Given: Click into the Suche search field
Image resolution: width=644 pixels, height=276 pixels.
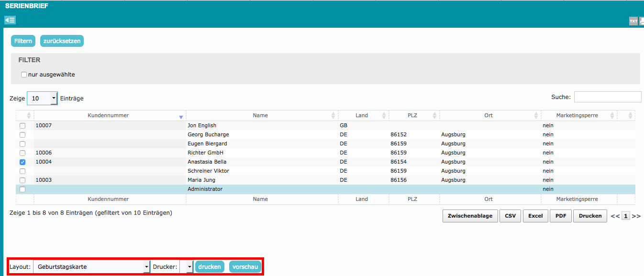Looking at the screenshot, I should (x=607, y=97).
